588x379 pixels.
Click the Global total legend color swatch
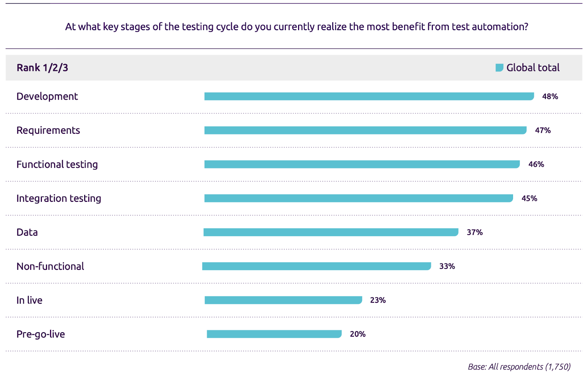499,68
